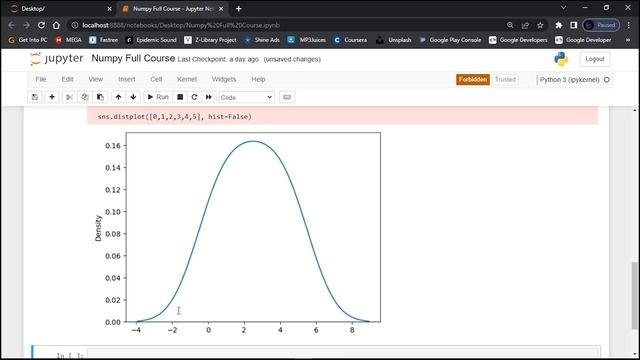Click the Jupyter logo

coord(57,59)
